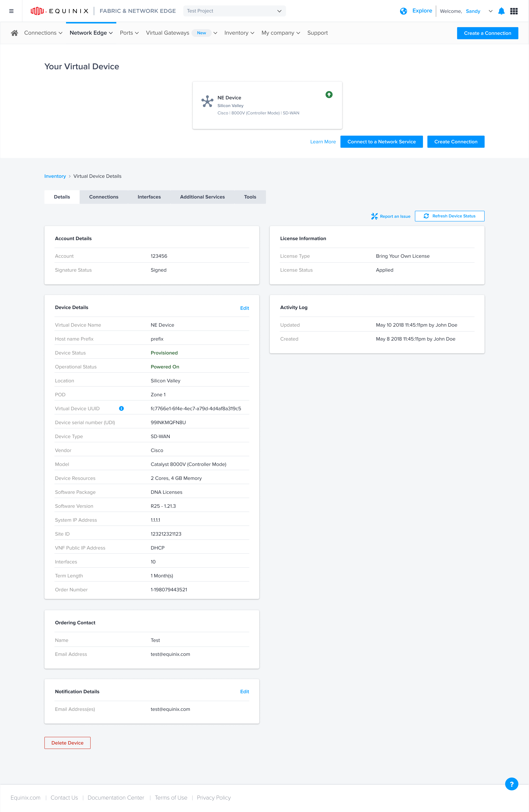The image size is (529, 812).
Task: Open the Support menu item
Action: click(x=317, y=33)
